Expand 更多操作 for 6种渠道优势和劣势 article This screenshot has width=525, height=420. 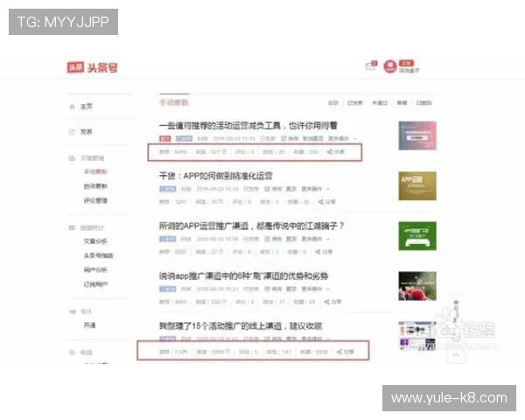(x=315, y=289)
